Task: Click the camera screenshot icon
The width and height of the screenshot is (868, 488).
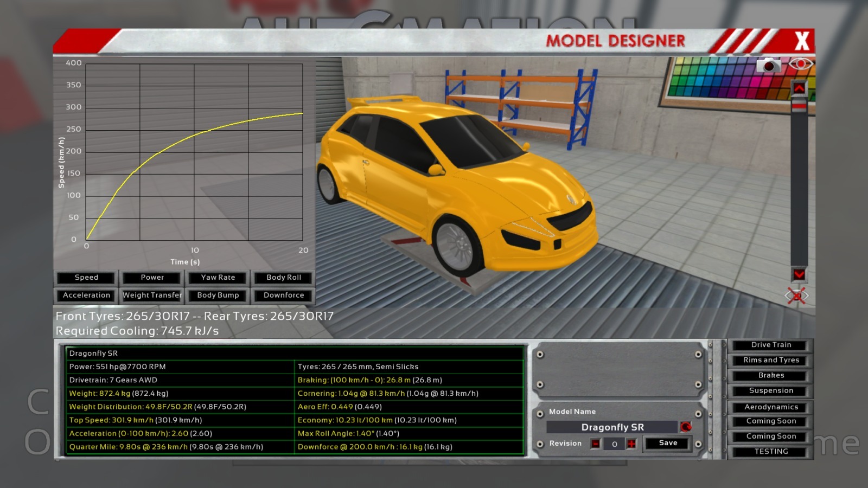Action: [x=768, y=66]
